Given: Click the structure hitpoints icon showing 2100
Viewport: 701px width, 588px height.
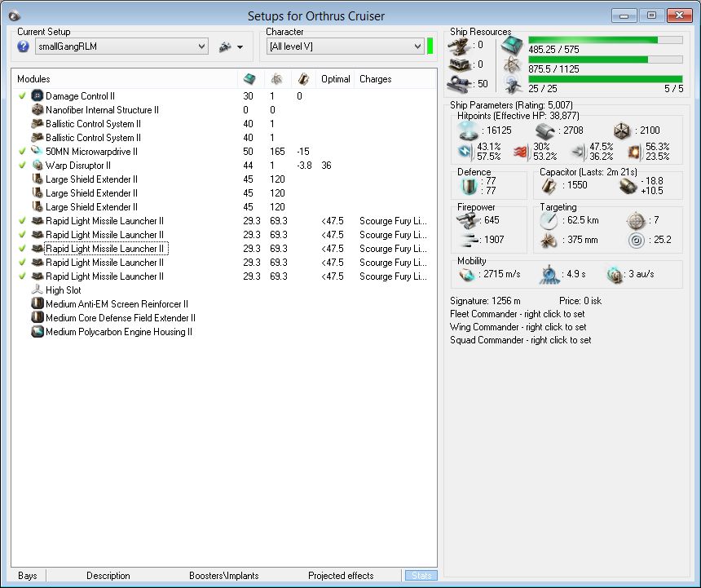Looking at the screenshot, I should pos(622,130).
